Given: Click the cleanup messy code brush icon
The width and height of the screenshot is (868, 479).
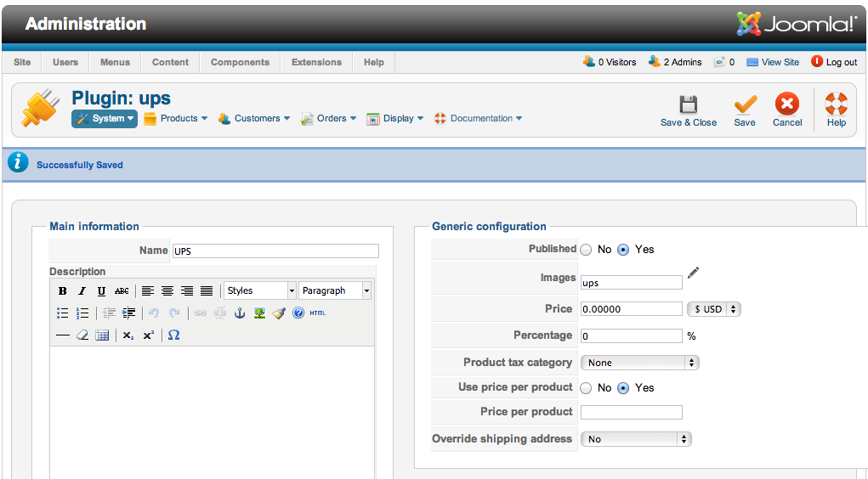Looking at the screenshot, I should pyautogui.click(x=279, y=313).
